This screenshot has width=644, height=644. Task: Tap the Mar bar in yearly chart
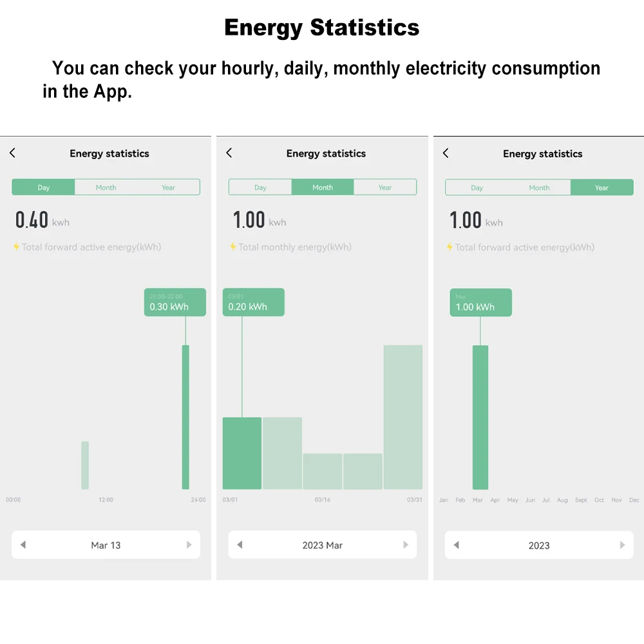pos(480,417)
